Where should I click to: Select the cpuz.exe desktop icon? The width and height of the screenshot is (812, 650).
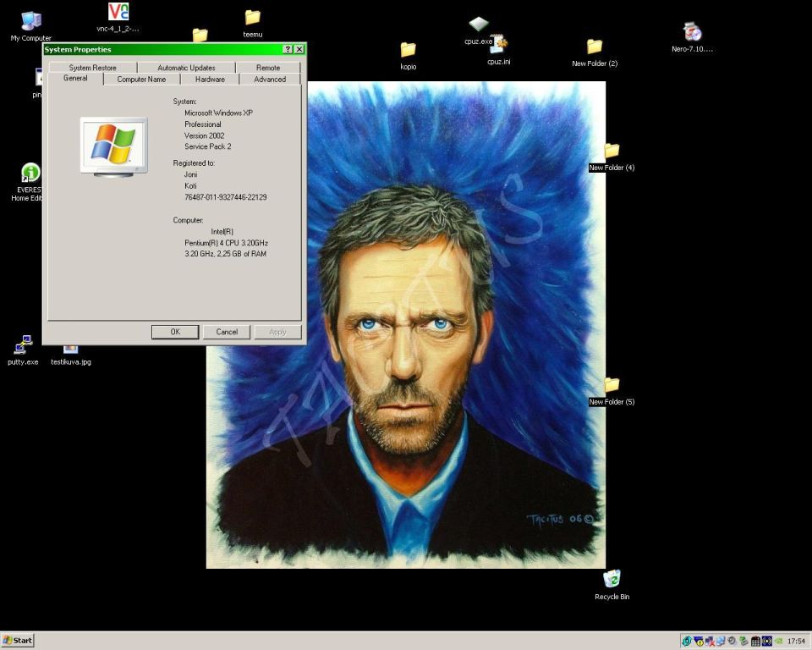[x=479, y=25]
